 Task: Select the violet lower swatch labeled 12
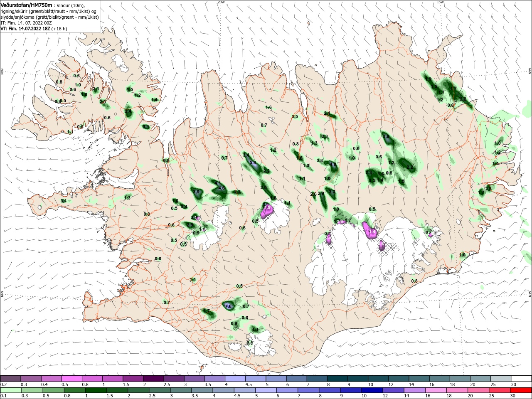pyautogui.click(x=393, y=390)
